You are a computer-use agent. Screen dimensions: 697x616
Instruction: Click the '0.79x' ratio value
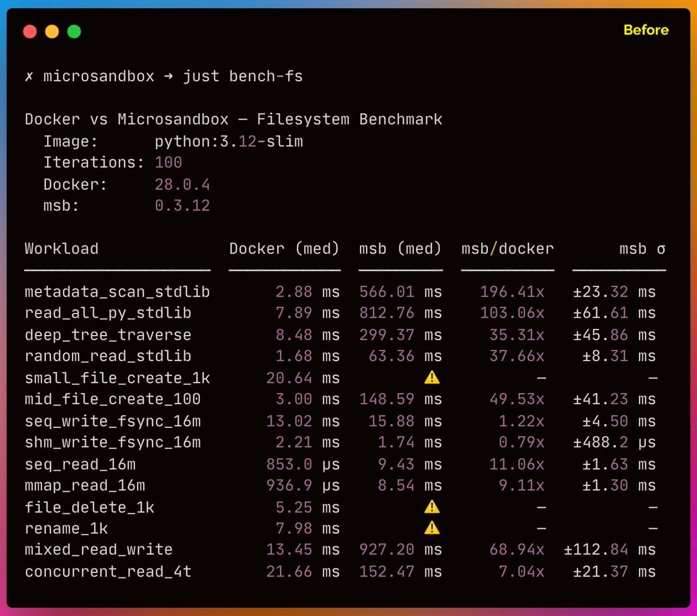(522, 442)
